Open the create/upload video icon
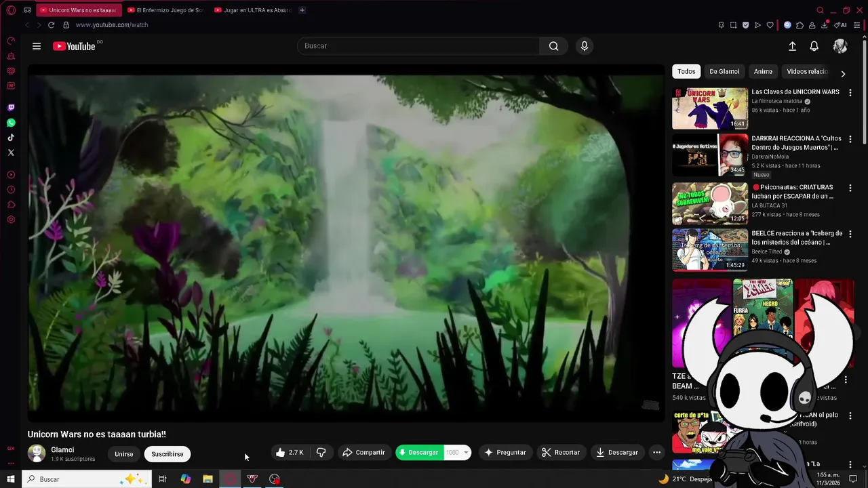The width and height of the screenshot is (868, 488). point(792,46)
